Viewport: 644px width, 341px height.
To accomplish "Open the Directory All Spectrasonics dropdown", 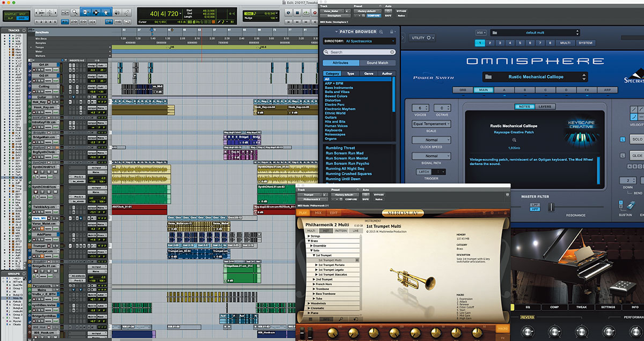I will 360,41.
